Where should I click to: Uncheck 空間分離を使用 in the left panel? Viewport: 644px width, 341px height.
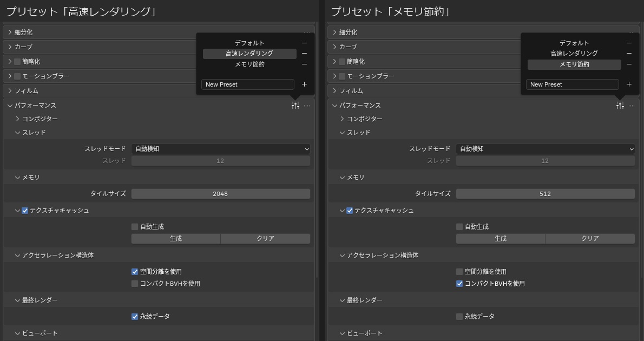pos(135,272)
